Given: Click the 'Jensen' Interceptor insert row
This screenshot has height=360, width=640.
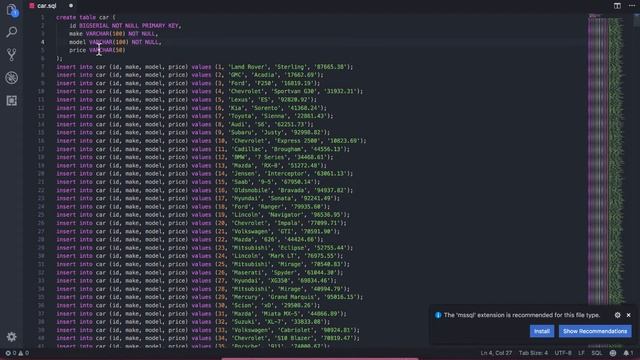Looking at the screenshot, I should [x=204, y=173].
